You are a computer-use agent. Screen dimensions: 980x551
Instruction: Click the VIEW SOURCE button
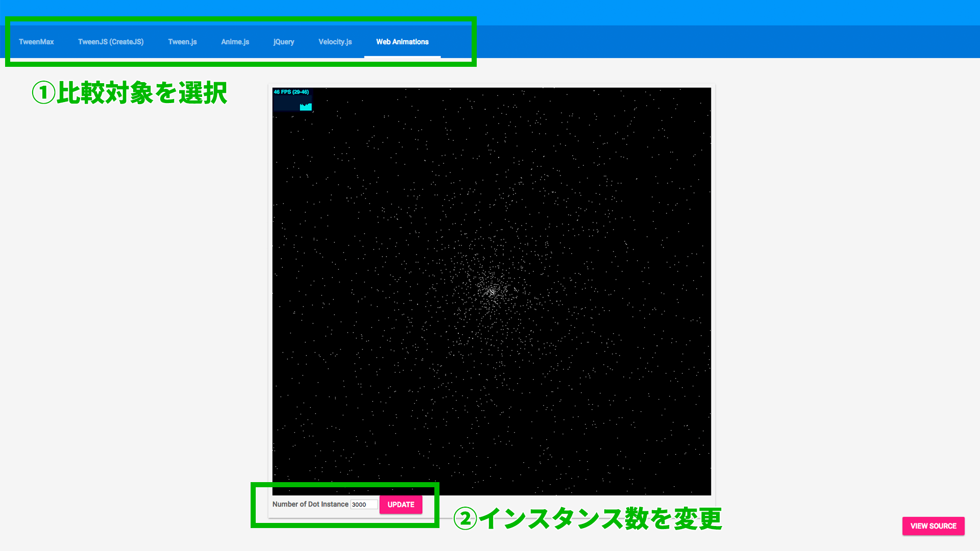pos(933,526)
